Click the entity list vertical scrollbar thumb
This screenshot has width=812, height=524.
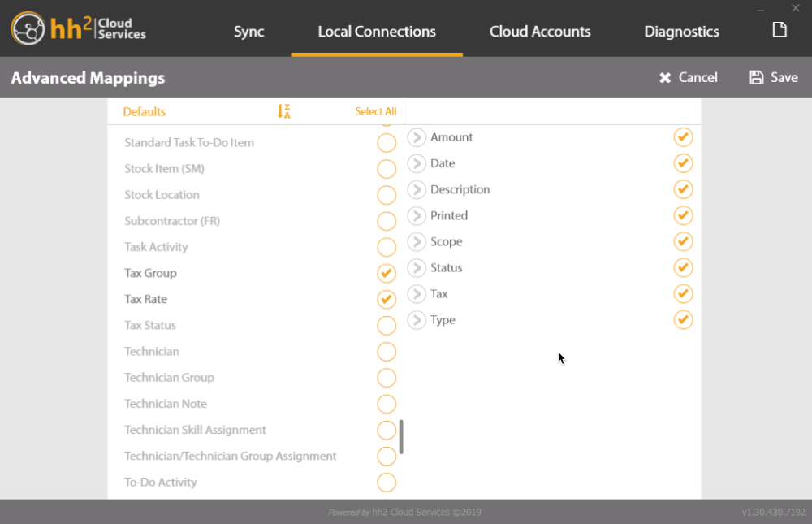401,437
